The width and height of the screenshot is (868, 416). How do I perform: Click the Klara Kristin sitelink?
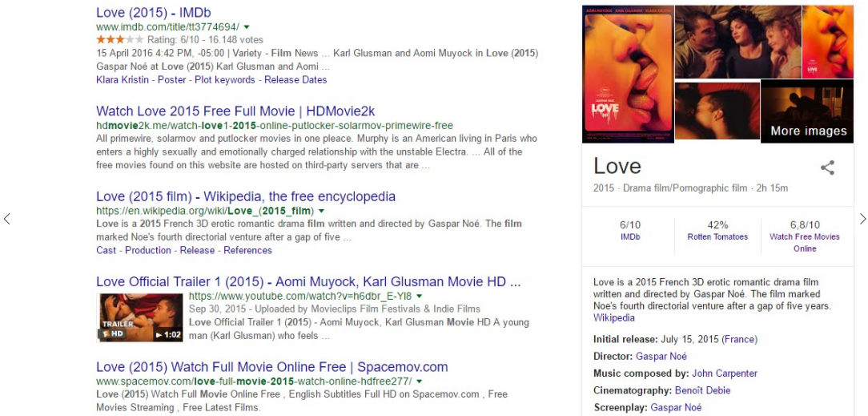coord(123,80)
